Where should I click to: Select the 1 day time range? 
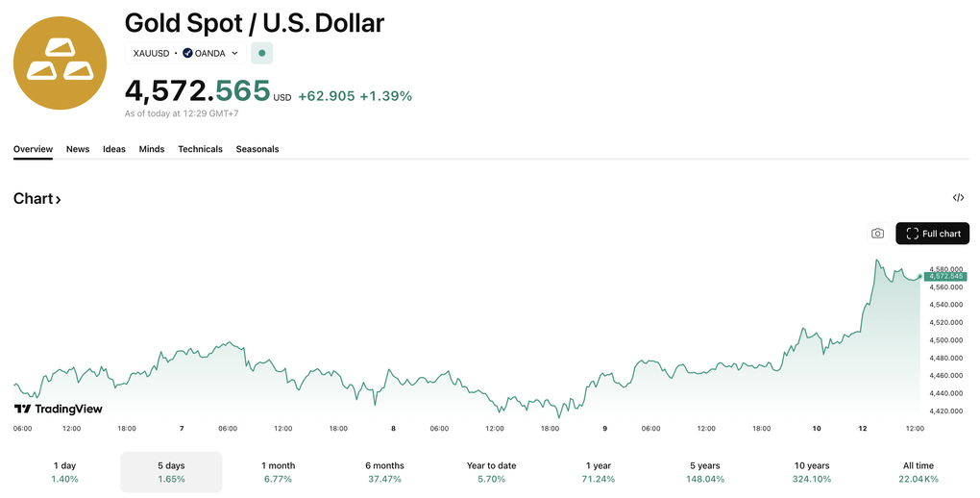[x=64, y=471]
